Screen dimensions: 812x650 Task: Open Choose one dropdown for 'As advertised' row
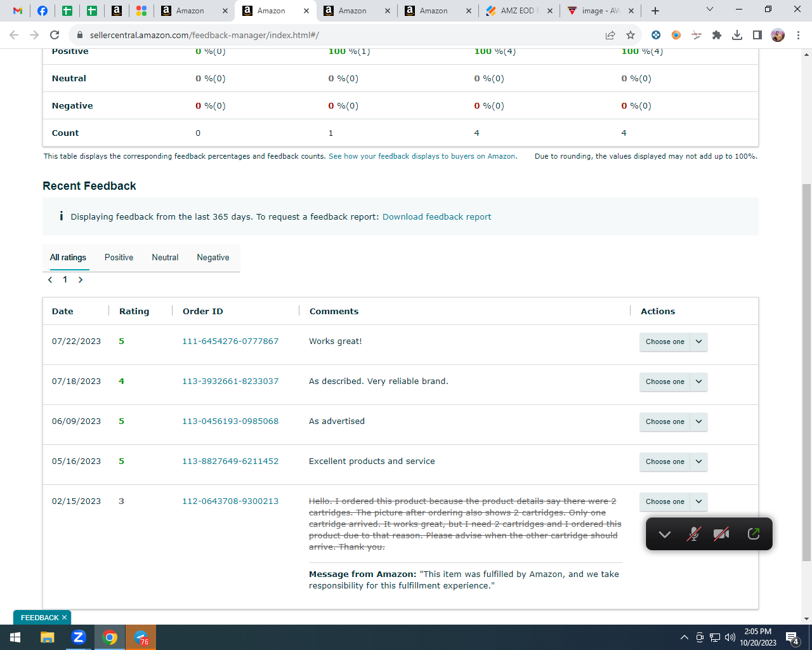(673, 421)
